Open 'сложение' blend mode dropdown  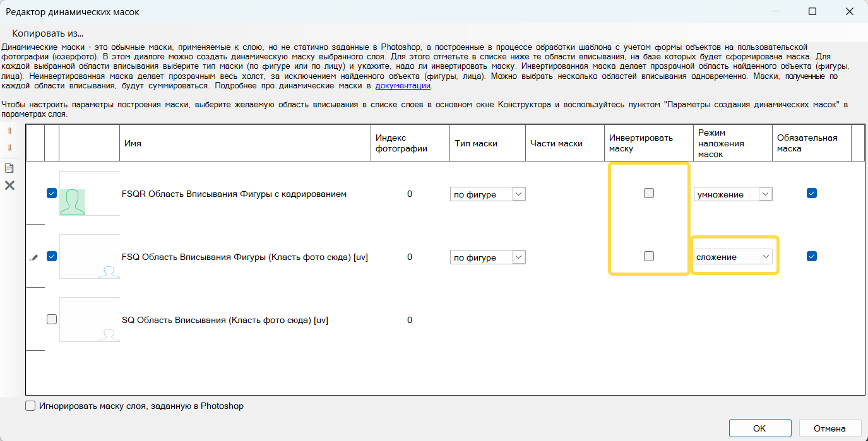tap(734, 257)
